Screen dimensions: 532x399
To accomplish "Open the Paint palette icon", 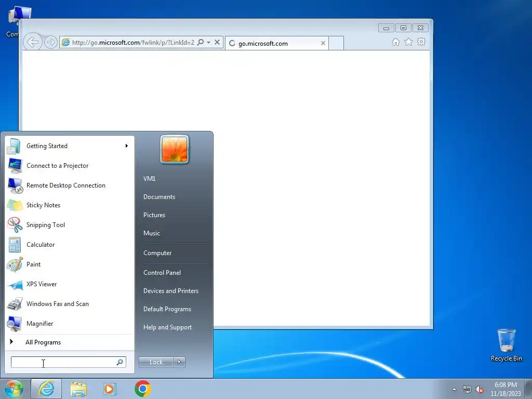I will click(x=15, y=264).
